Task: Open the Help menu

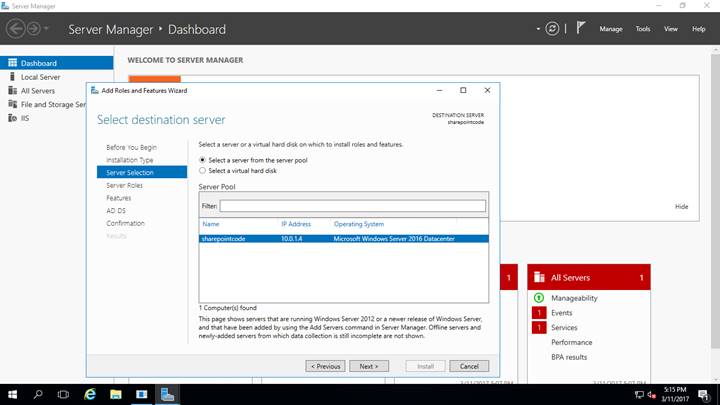Action: tap(698, 29)
